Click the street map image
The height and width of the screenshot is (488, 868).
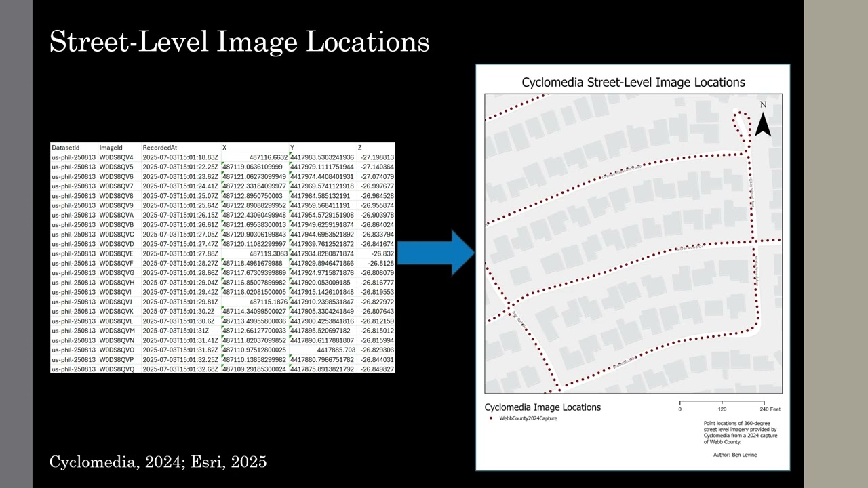(633, 243)
